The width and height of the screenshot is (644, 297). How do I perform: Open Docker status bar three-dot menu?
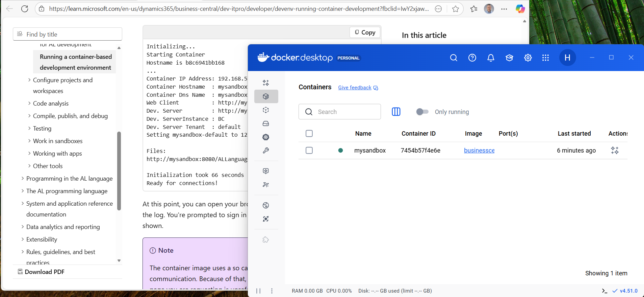(272, 291)
